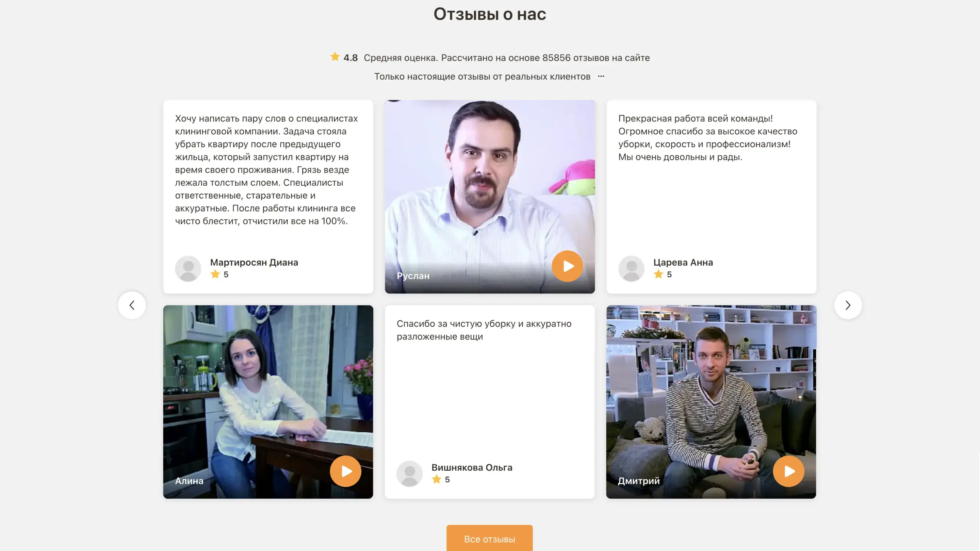The image size is (980, 551).
Task: Click Мартиросян Диана's avatar placeholder
Action: point(188,268)
